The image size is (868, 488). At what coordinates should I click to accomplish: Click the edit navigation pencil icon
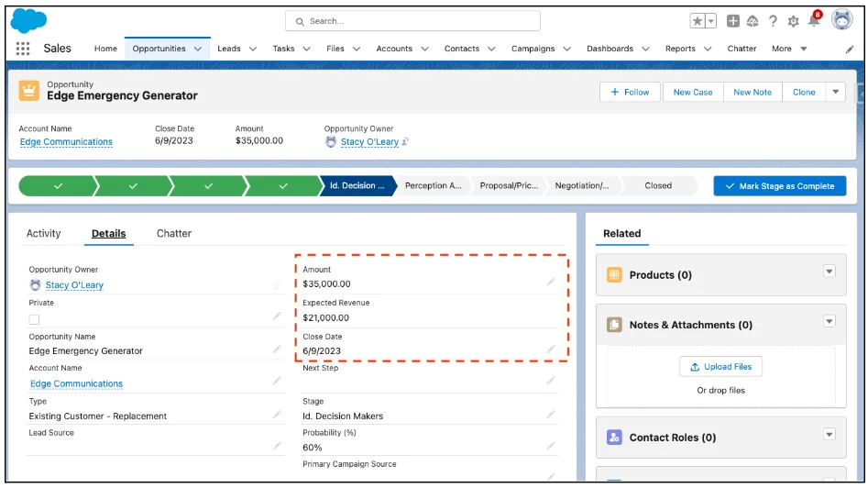850,50
